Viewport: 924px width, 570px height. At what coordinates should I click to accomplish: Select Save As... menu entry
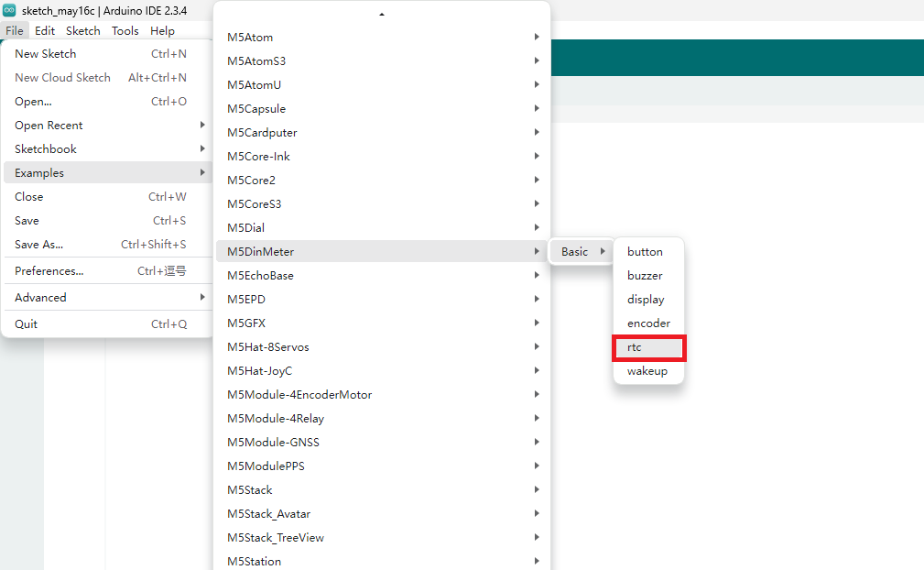coord(108,244)
